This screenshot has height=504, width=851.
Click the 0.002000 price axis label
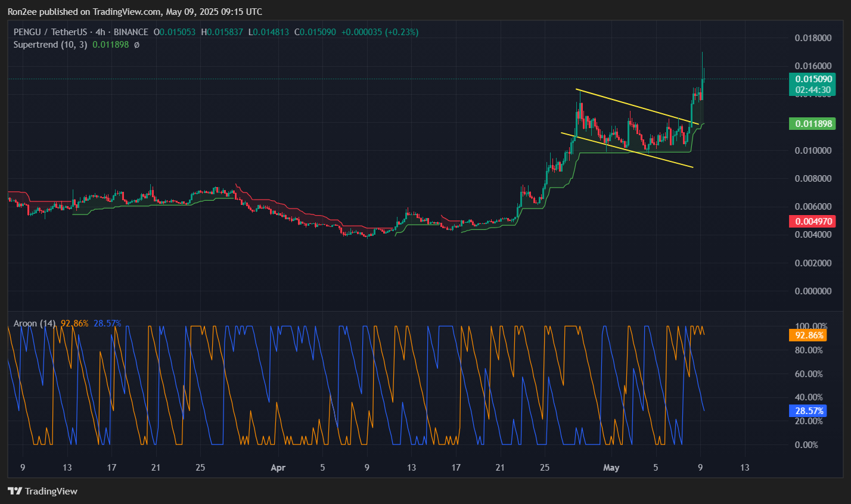point(813,263)
